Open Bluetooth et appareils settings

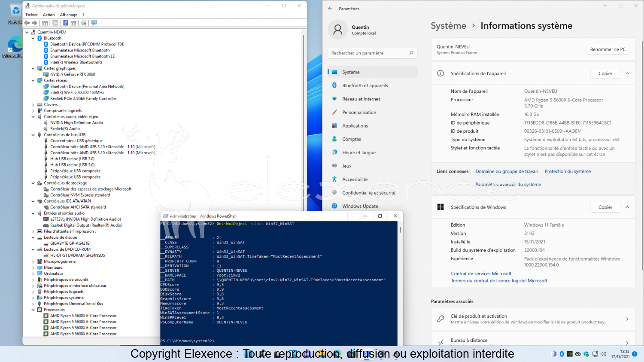click(x=372, y=85)
